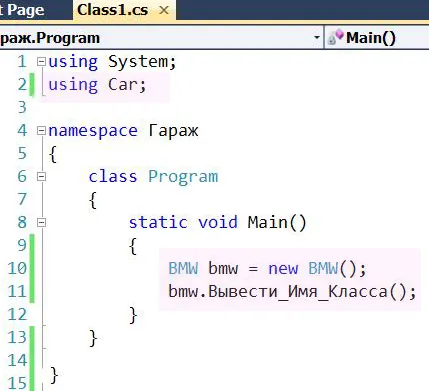Screen dimensions: 429x391
Task: Click the 'new' keyword on line 10
Action: pos(283,269)
